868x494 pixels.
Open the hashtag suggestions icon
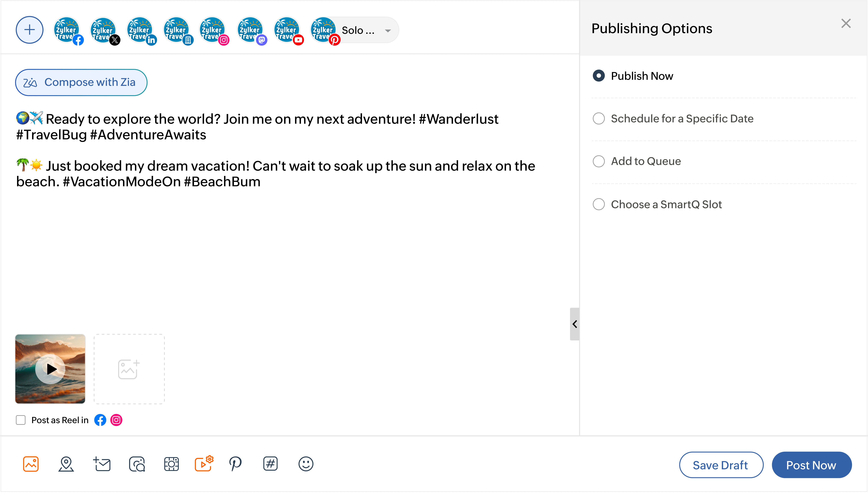tap(270, 463)
